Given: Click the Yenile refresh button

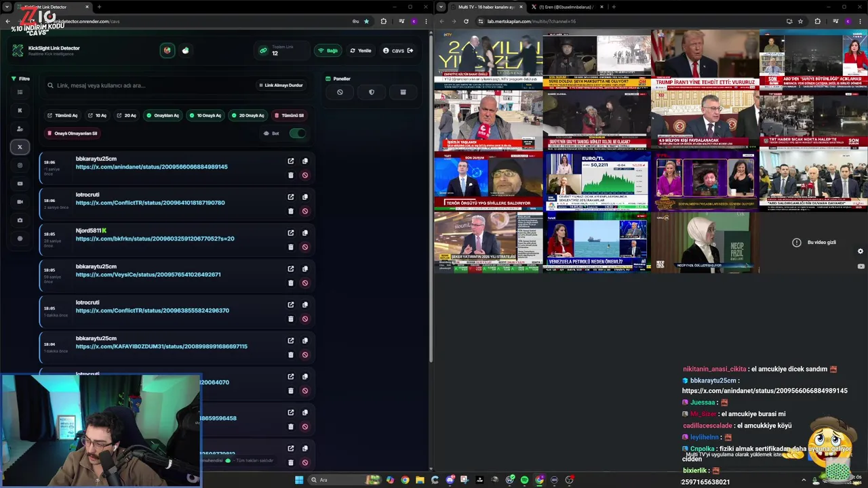Looking at the screenshot, I should [361, 50].
